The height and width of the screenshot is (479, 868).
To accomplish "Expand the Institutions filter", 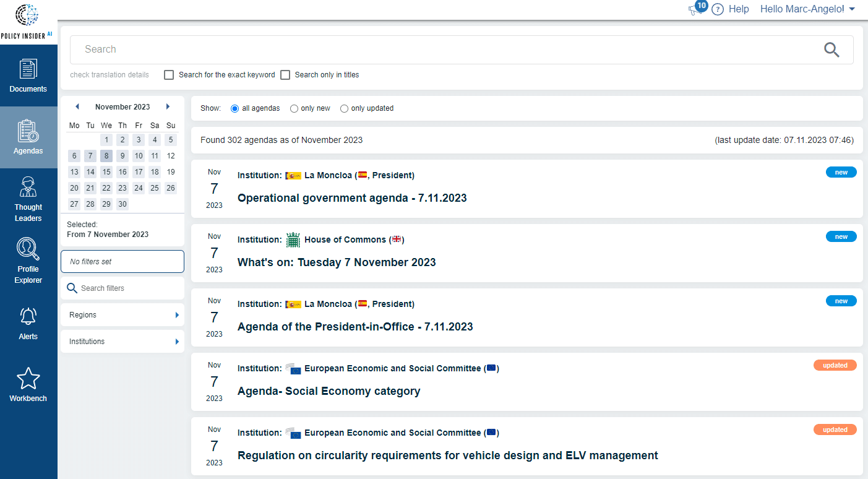I will click(122, 341).
